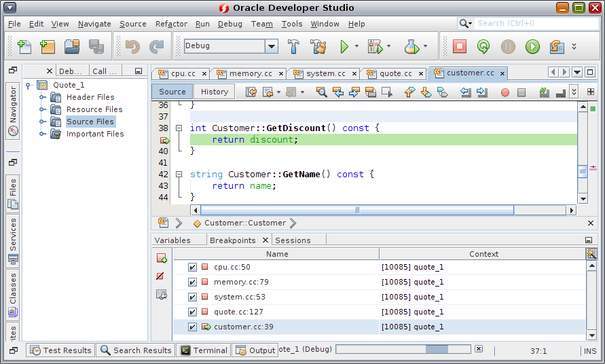Click the New File toolbar icon
The height and width of the screenshot is (364, 605).
(24, 46)
